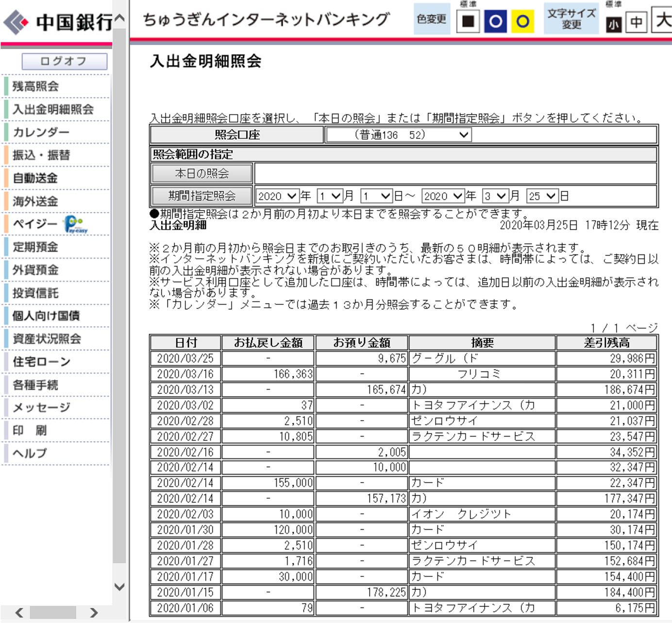Switch to blue background color scheme

coord(495,21)
